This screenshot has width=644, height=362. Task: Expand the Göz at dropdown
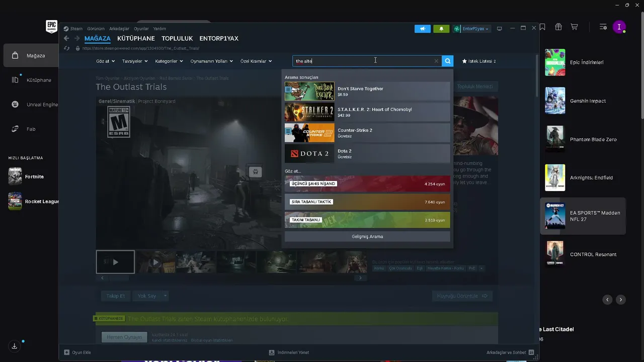click(x=106, y=61)
